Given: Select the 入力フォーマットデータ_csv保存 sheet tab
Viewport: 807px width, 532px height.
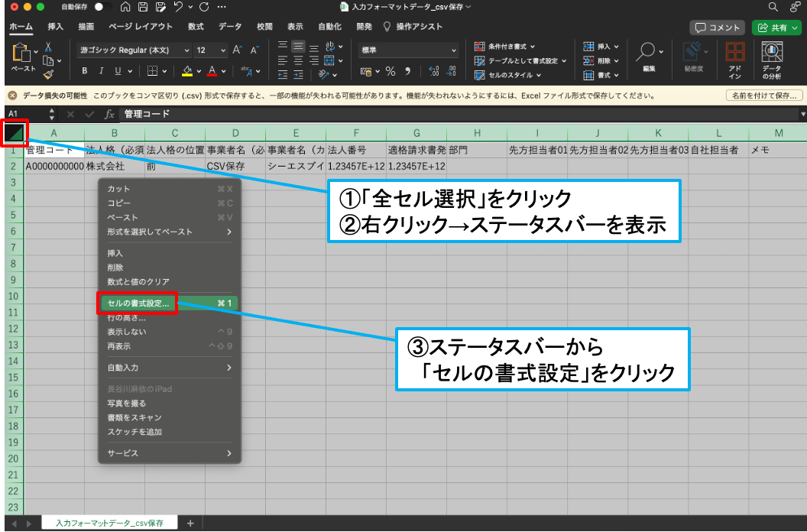Looking at the screenshot, I should click(109, 523).
